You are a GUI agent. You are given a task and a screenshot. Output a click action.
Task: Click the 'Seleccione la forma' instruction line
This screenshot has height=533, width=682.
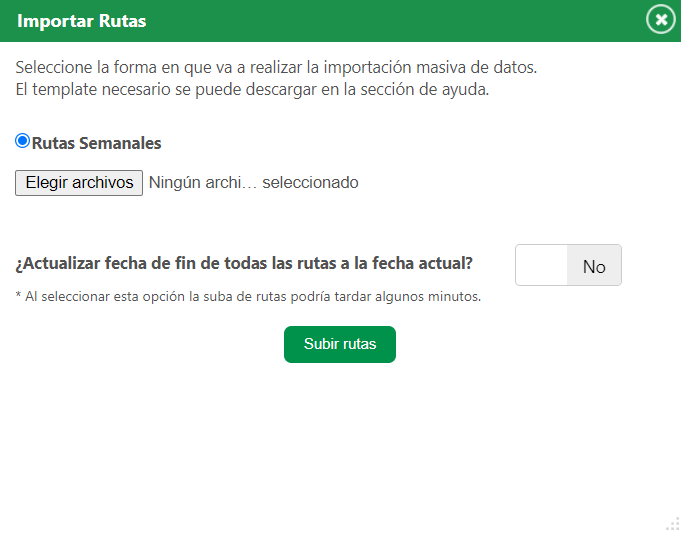pyautogui.click(x=276, y=67)
